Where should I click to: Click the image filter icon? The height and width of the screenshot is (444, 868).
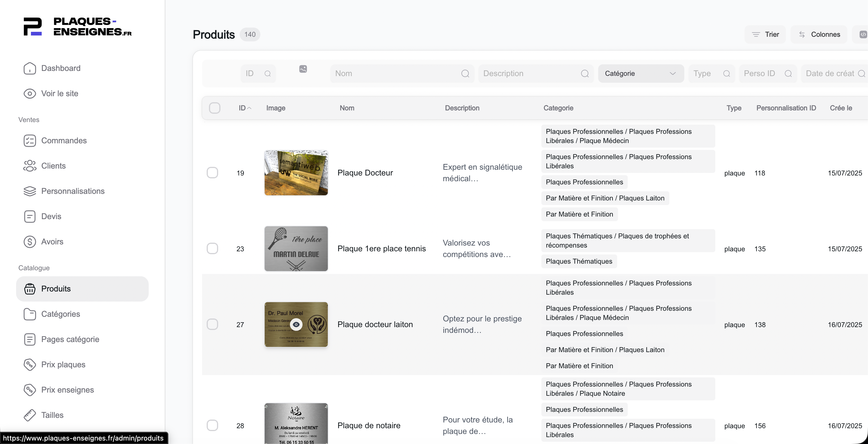point(303,69)
